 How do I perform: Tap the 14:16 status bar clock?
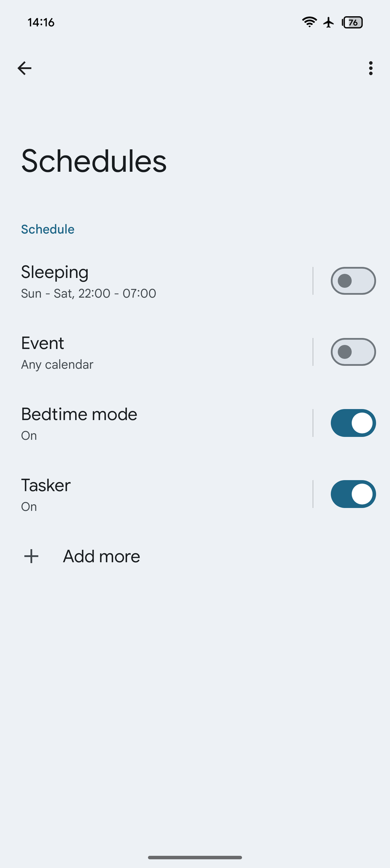pos(41,22)
